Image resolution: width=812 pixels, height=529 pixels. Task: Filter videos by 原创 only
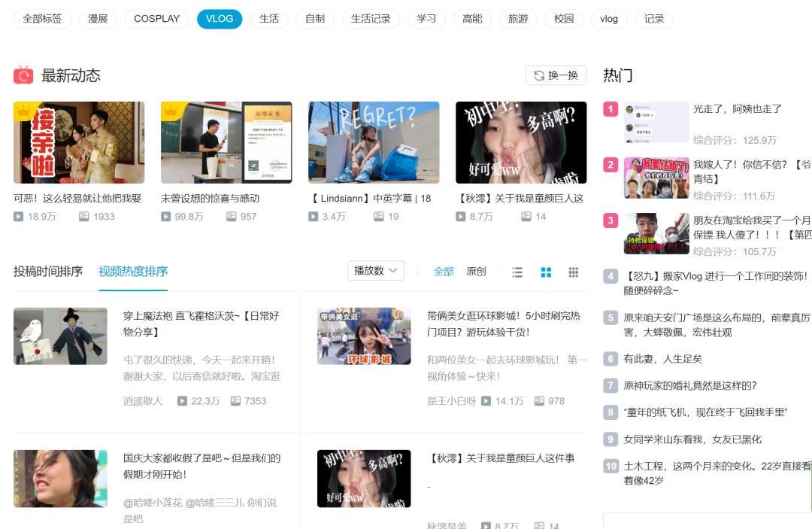pos(476,272)
